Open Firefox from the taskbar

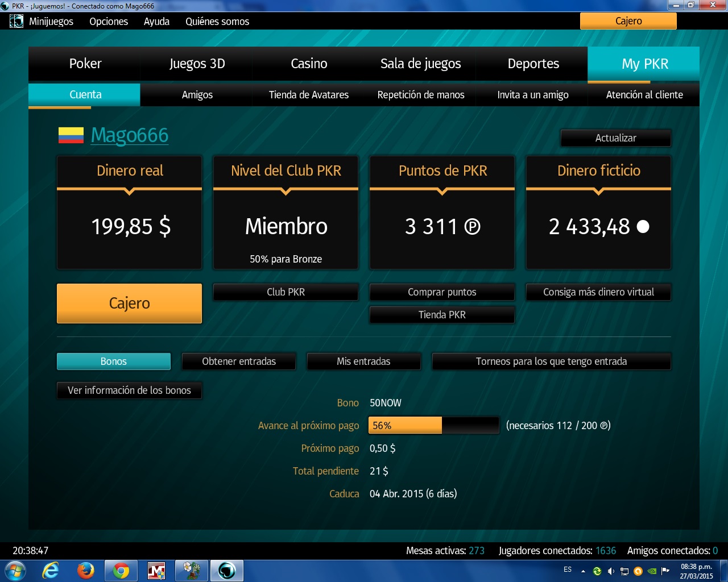click(x=86, y=571)
